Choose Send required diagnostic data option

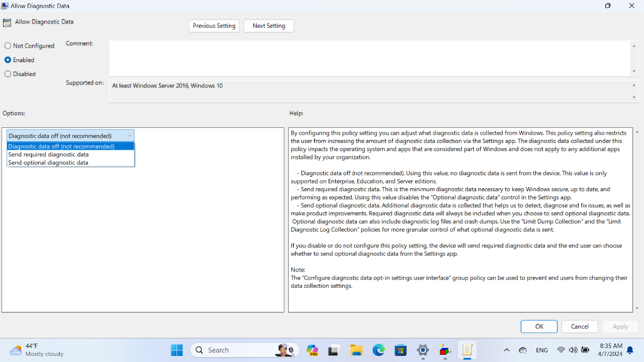point(48,154)
